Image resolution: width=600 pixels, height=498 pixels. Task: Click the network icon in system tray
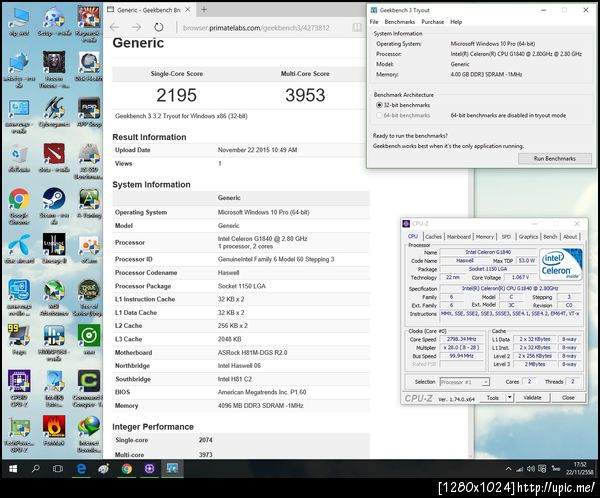coord(520,469)
